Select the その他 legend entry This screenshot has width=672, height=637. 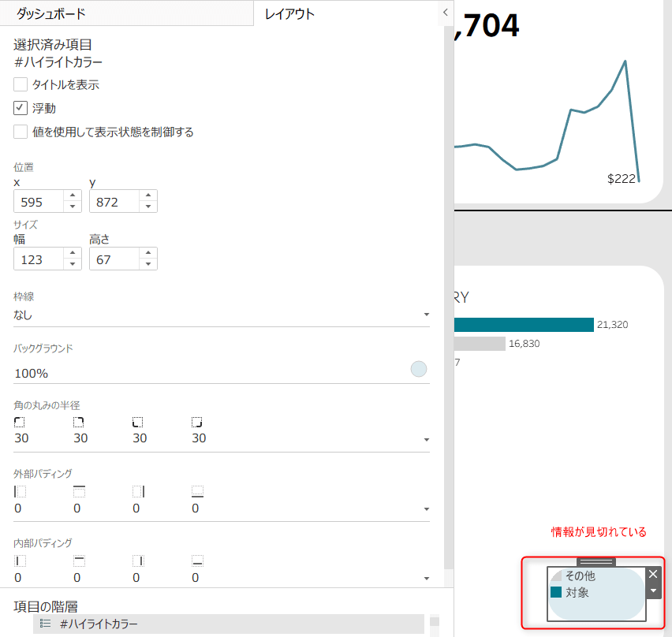(x=581, y=576)
